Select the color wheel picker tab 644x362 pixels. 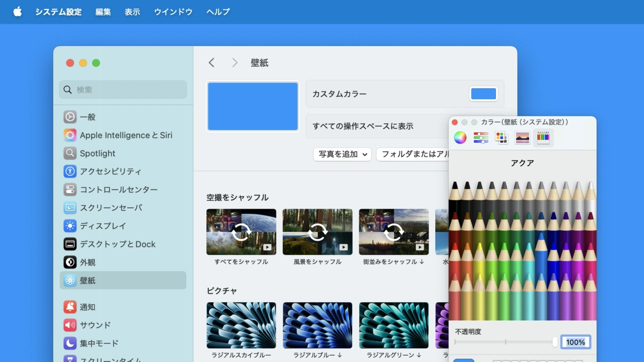(x=460, y=138)
